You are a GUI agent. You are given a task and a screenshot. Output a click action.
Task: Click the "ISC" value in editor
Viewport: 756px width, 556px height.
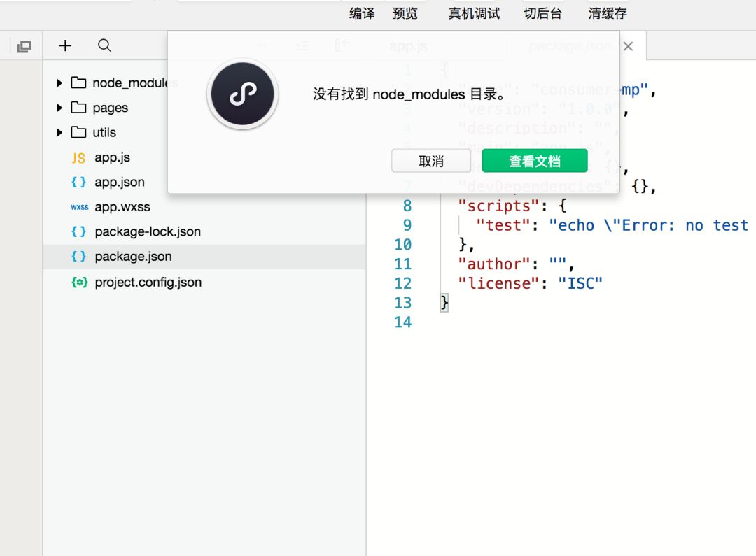(580, 283)
